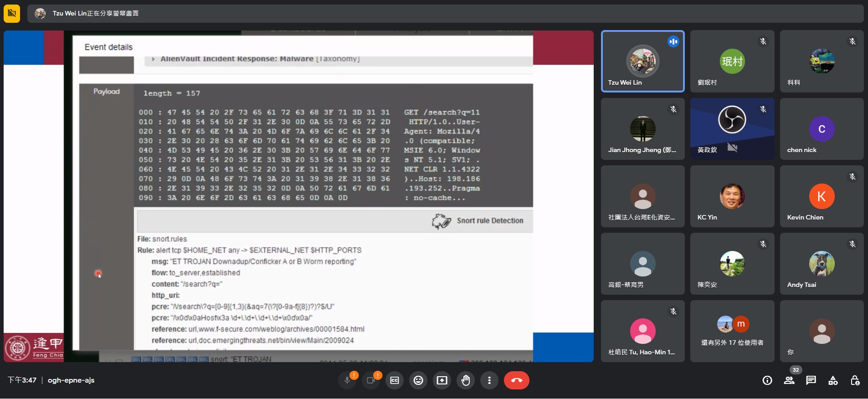Click the muted mic icon on 陳奕安 tile

(x=763, y=244)
